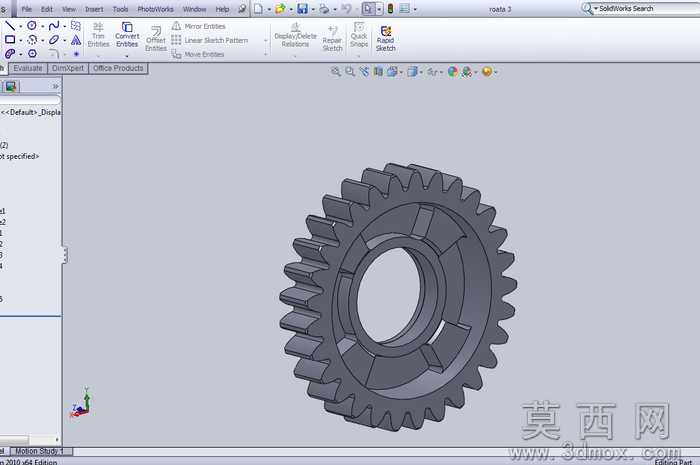This screenshot has width=700, height=465.
Task: Click the Offset Entities tool
Action: click(156, 38)
